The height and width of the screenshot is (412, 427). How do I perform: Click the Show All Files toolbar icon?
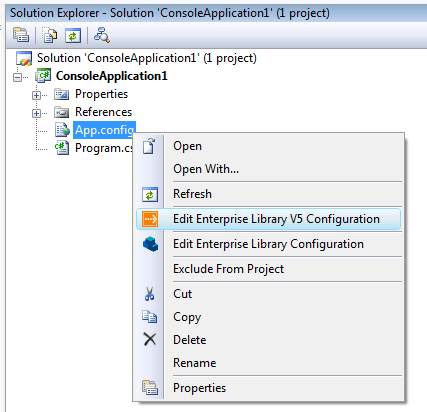[x=50, y=35]
